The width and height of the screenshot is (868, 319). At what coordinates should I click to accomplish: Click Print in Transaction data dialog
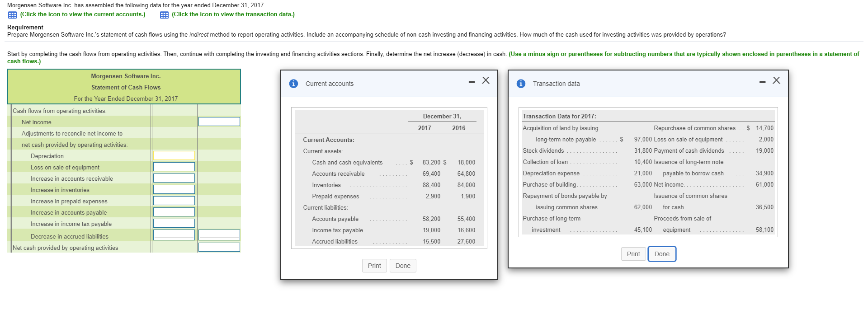(633, 254)
